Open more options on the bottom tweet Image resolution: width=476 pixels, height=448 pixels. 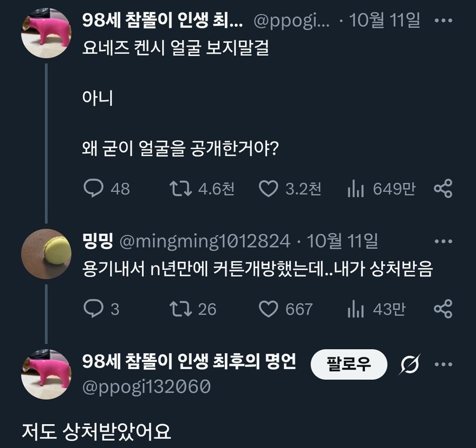point(443,364)
